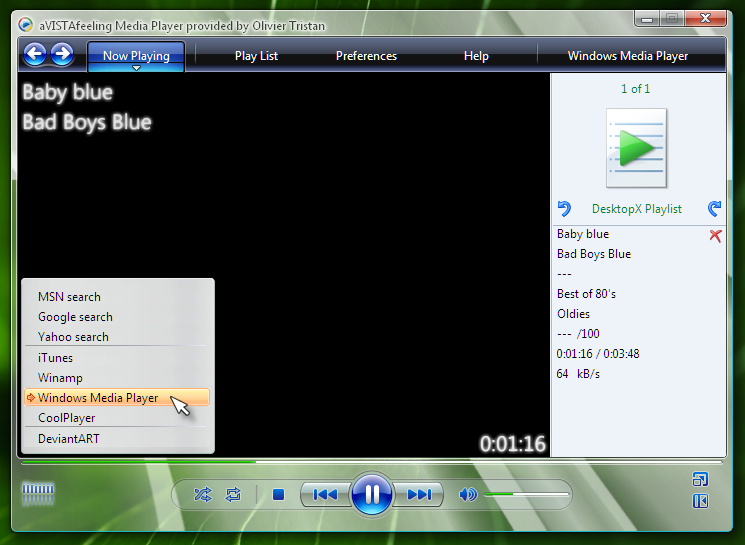Viewport: 745px width, 545px height.
Task: Click the right blue curved arrow
Action: click(x=714, y=209)
